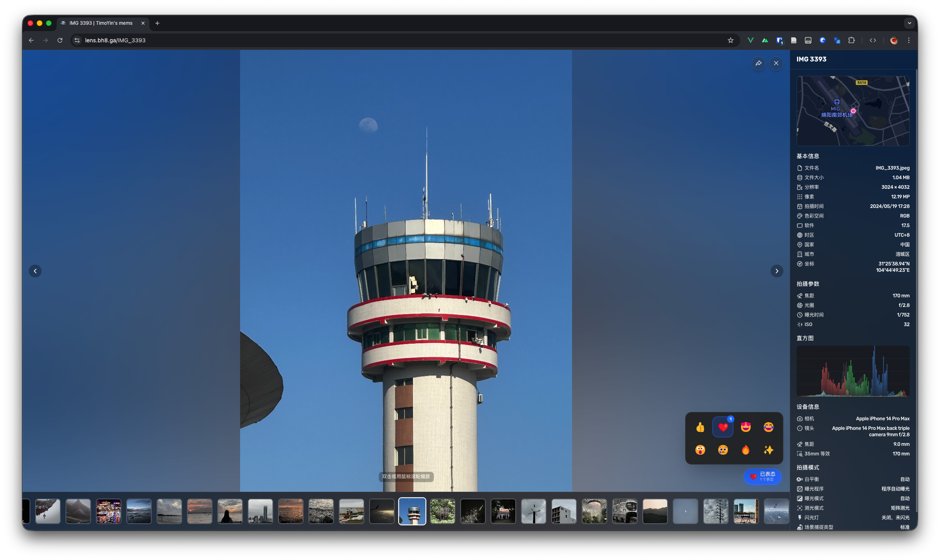Toggle the selected red heart reaction
The image size is (940, 560).
click(723, 427)
